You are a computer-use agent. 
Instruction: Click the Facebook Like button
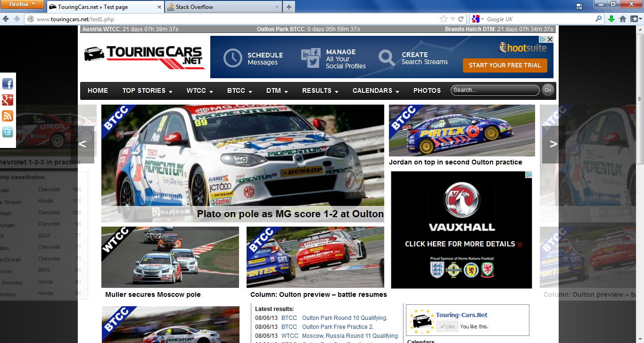447,327
